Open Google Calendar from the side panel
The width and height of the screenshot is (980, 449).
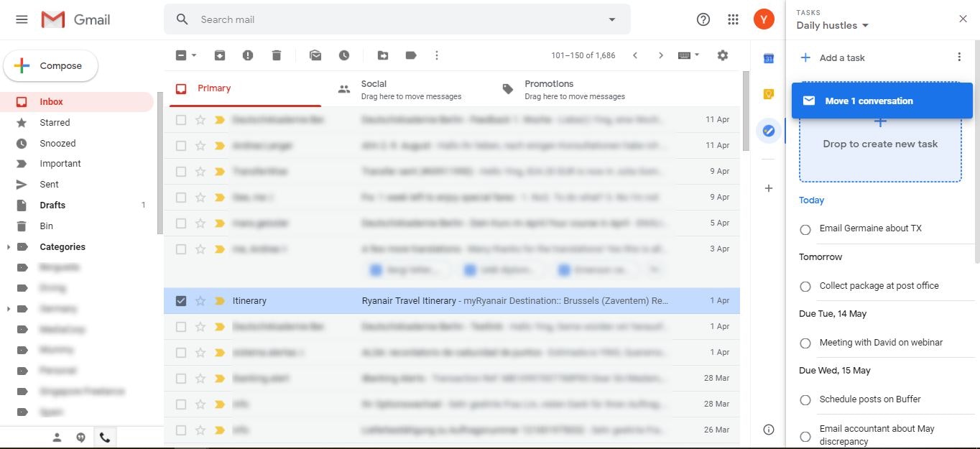768,58
